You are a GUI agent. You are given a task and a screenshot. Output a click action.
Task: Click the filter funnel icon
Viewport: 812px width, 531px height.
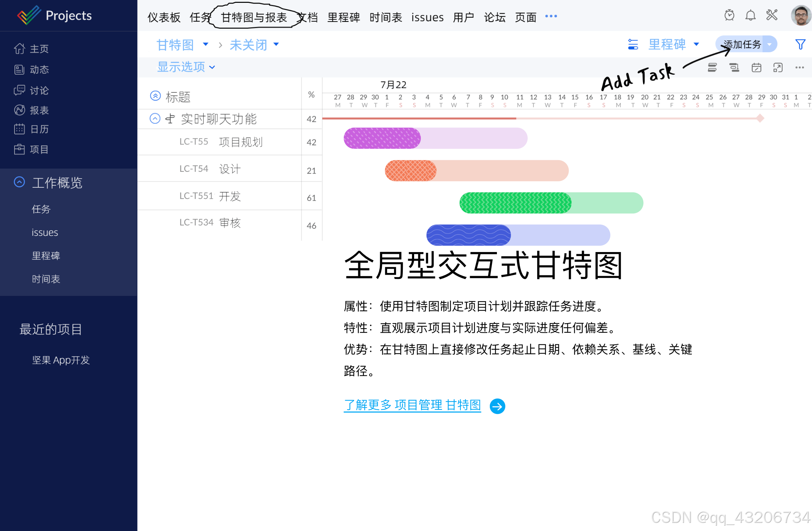[800, 45]
